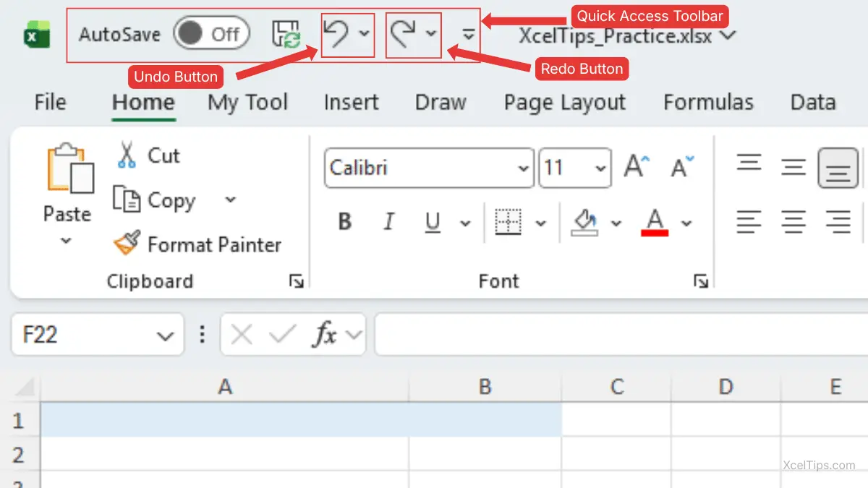Click the Undo arrow icon

point(336,33)
